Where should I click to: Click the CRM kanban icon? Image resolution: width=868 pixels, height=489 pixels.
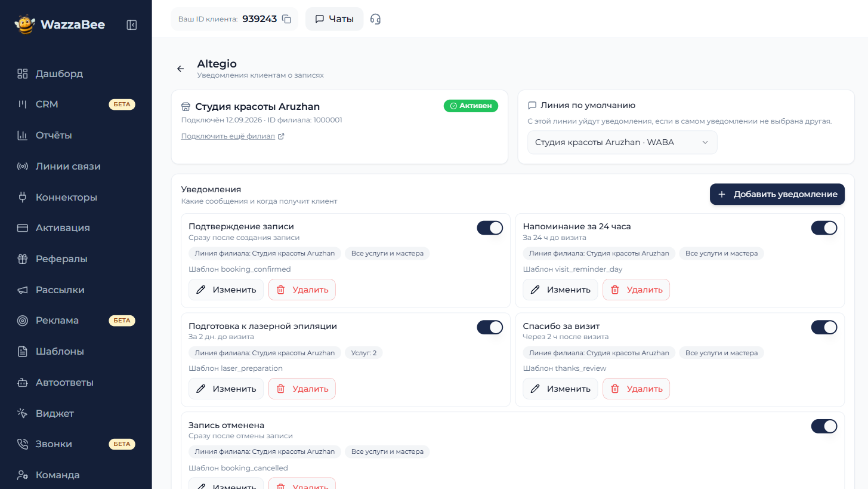(23, 104)
